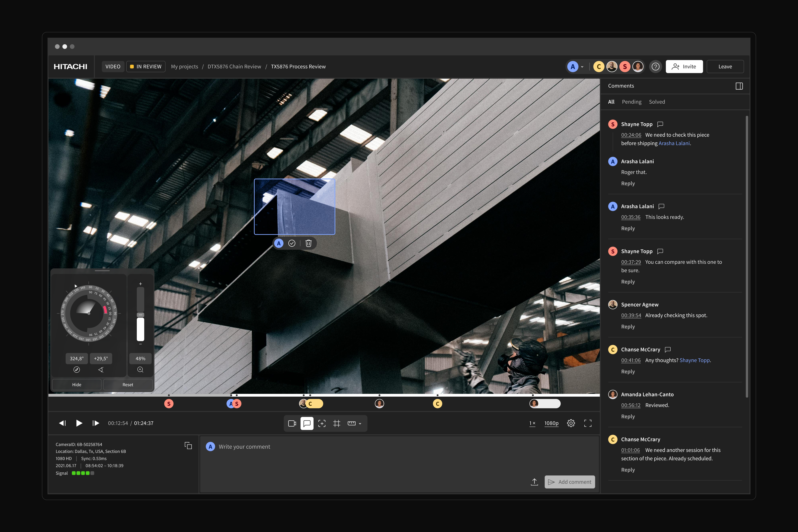Open the playback settings gear
Screen dimensions: 798x532
pyautogui.click(x=571, y=423)
